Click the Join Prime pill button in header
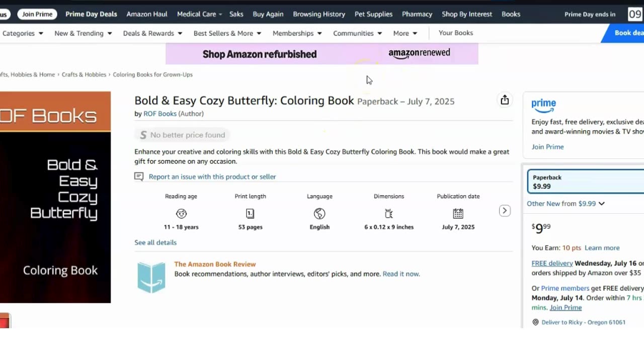 click(37, 14)
